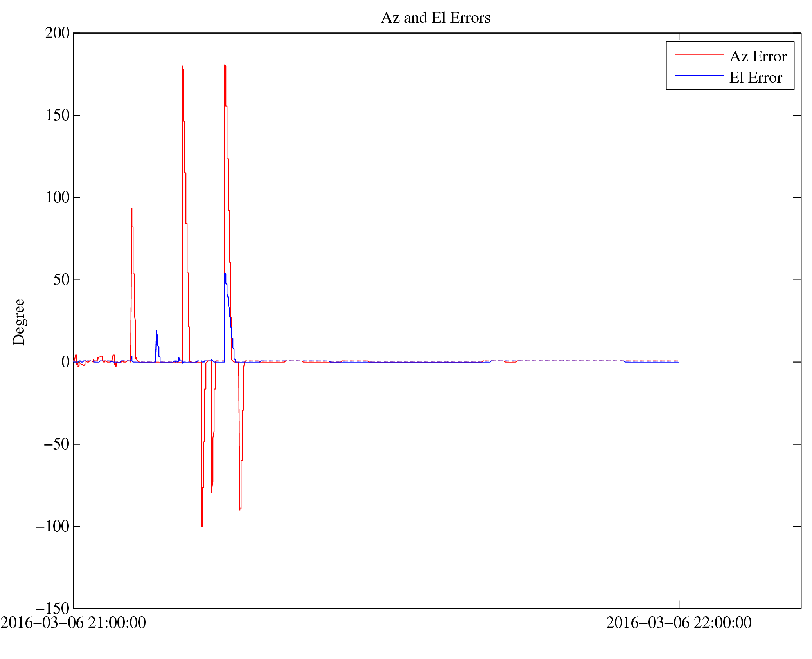The height and width of the screenshot is (659, 812).
Task: Select the Az Error legend label
Action: [x=758, y=57]
